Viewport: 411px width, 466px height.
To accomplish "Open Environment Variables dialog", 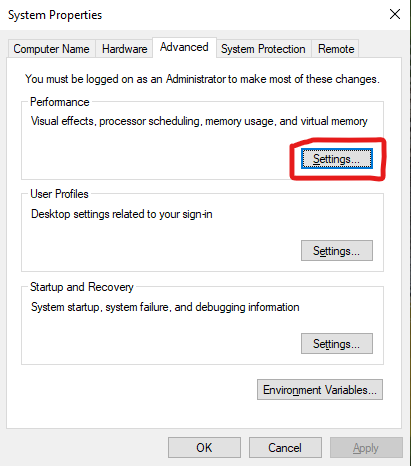I will click(x=320, y=389).
